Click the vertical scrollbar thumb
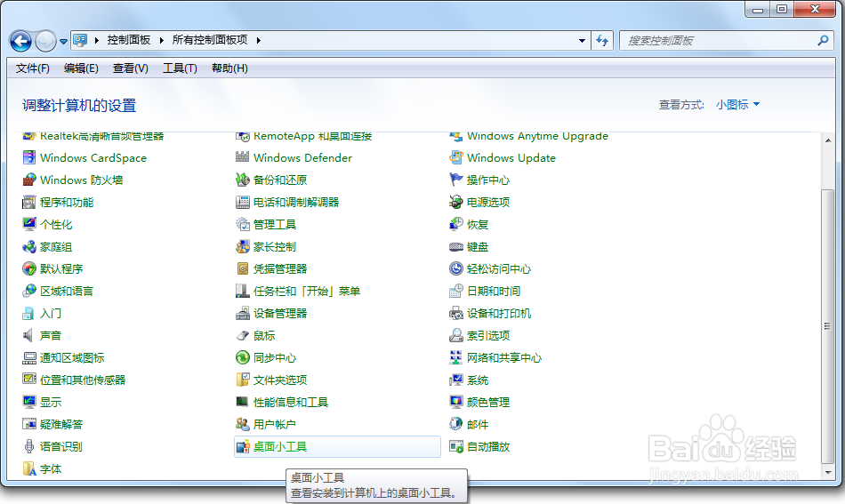 tap(828, 325)
